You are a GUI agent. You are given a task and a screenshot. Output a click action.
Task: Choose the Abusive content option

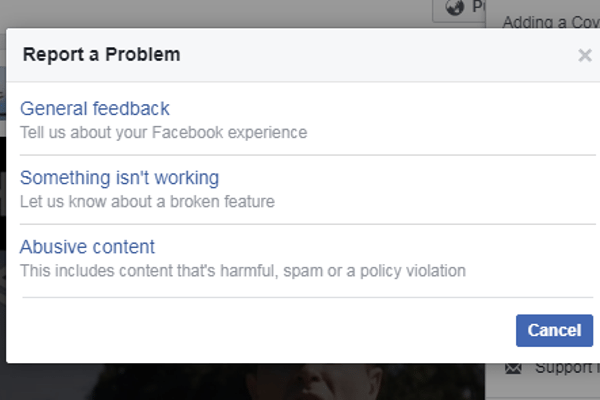87,247
